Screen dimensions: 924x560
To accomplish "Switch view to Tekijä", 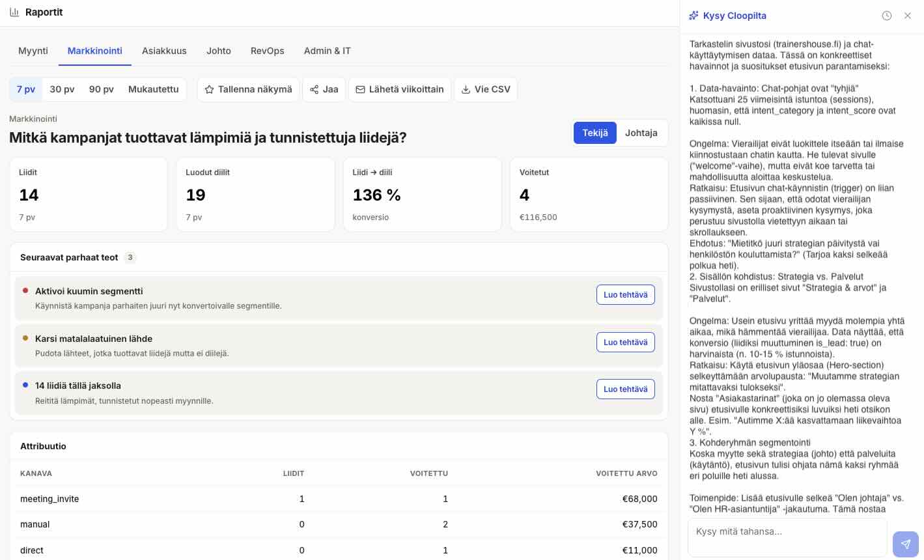I will (x=595, y=133).
